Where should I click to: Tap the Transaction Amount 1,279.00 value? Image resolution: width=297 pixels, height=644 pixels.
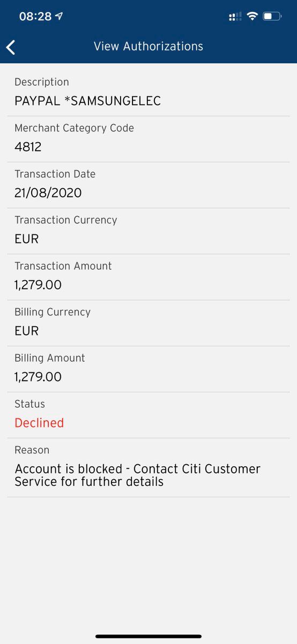(x=38, y=285)
